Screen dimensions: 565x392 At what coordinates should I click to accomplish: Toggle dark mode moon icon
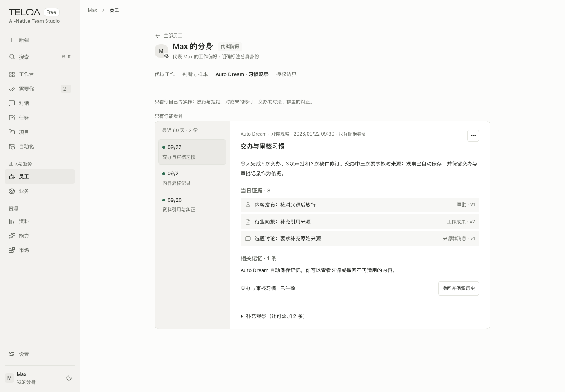coord(69,378)
